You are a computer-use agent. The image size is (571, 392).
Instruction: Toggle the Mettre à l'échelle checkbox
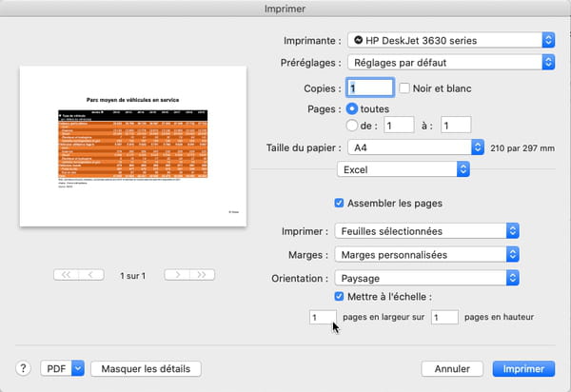tap(339, 296)
